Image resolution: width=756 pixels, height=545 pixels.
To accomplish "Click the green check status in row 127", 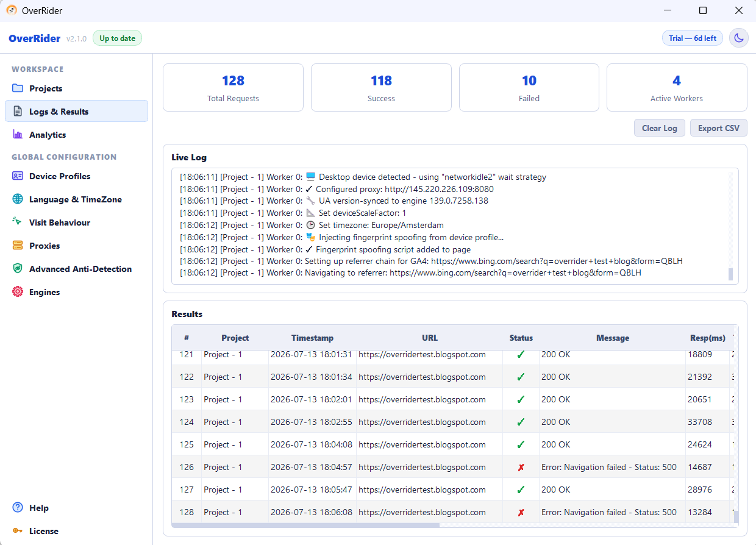I will (521, 490).
